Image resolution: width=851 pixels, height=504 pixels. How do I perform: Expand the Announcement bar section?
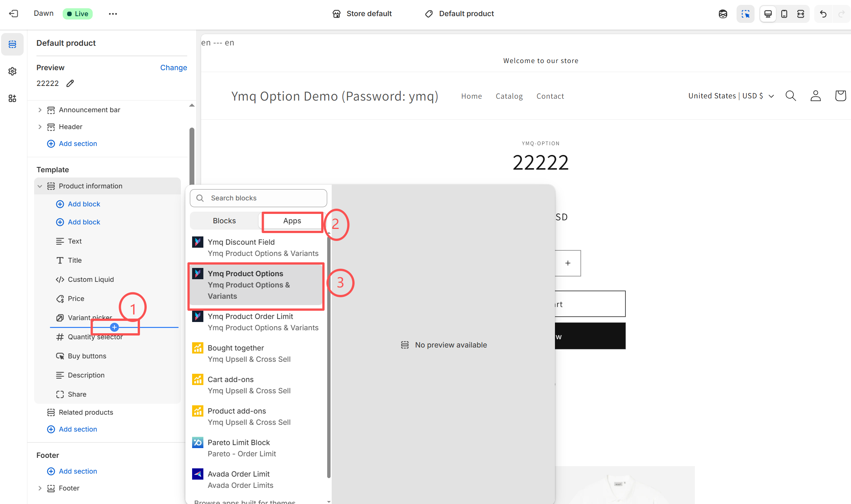[40, 110]
